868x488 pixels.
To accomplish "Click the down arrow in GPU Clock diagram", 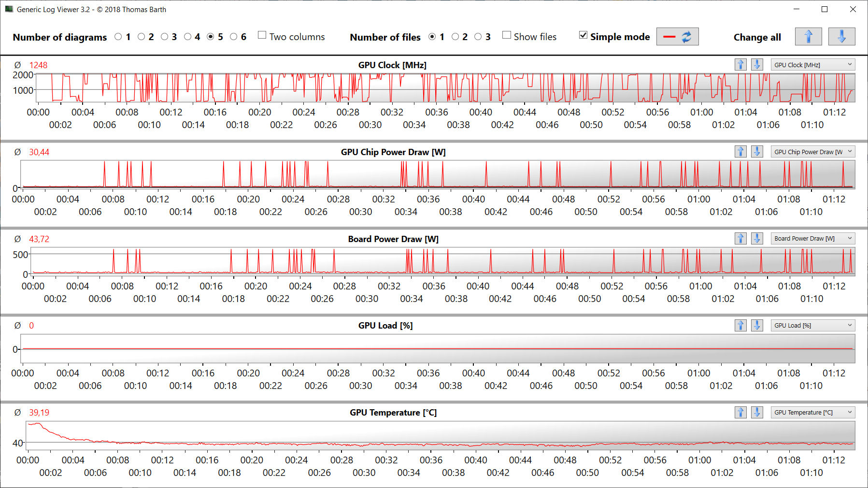I will point(757,65).
